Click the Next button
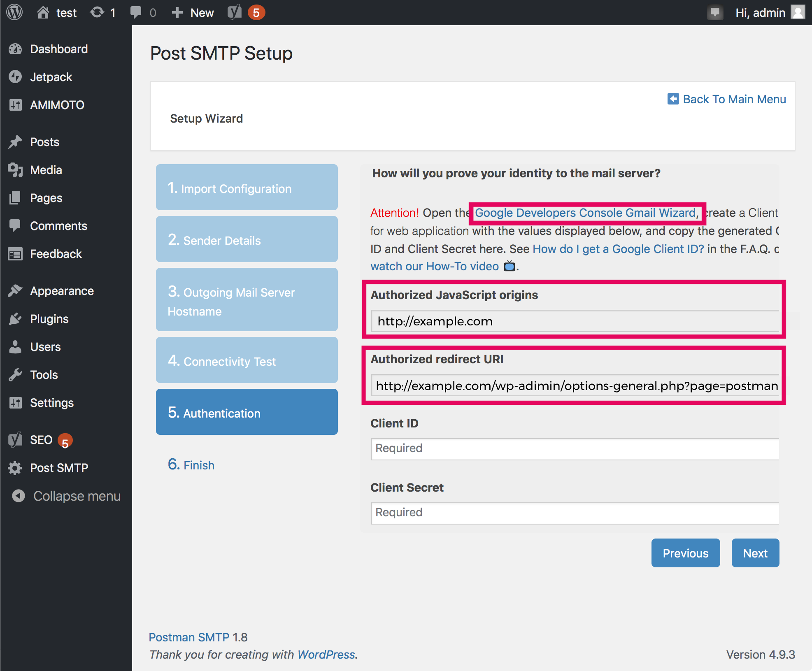 pyautogui.click(x=755, y=553)
